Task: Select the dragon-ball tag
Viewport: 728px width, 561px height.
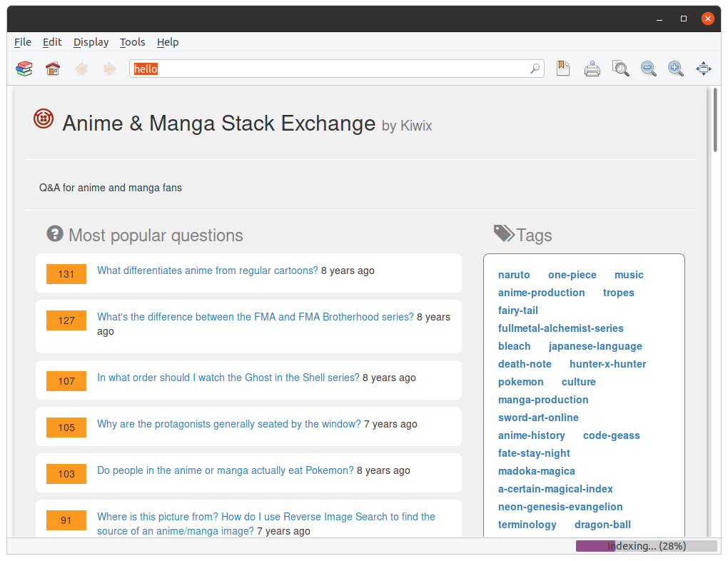Action: click(x=602, y=525)
